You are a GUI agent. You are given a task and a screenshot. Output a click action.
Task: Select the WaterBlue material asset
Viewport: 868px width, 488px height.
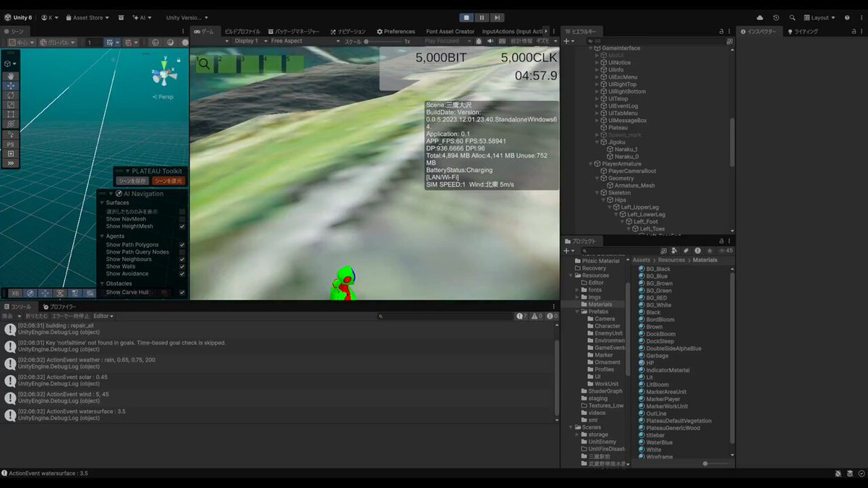point(659,442)
